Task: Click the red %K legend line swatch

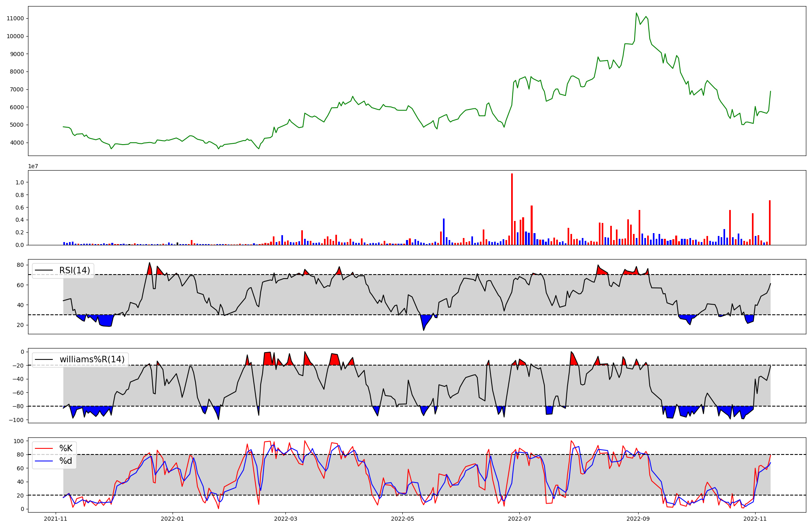Action: [44, 448]
